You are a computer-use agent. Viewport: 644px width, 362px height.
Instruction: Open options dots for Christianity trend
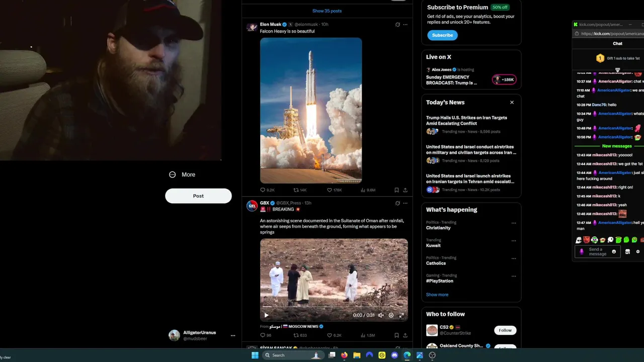pyautogui.click(x=514, y=223)
